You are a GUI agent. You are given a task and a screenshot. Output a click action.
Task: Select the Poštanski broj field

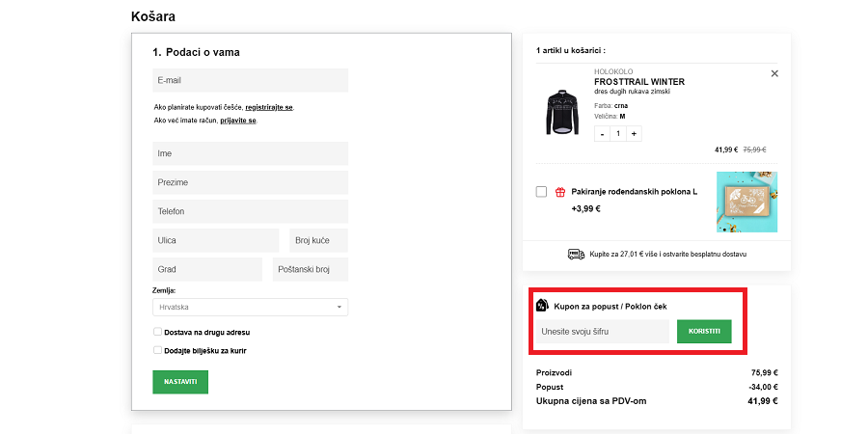click(x=310, y=270)
